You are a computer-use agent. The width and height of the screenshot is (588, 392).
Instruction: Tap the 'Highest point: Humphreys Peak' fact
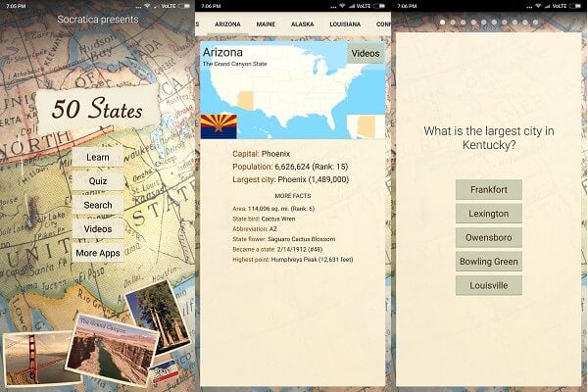point(292,259)
